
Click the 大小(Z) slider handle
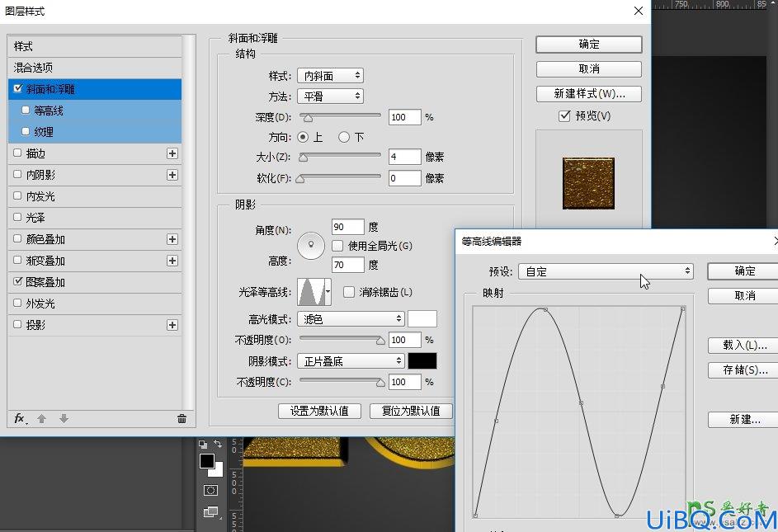tap(303, 158)
